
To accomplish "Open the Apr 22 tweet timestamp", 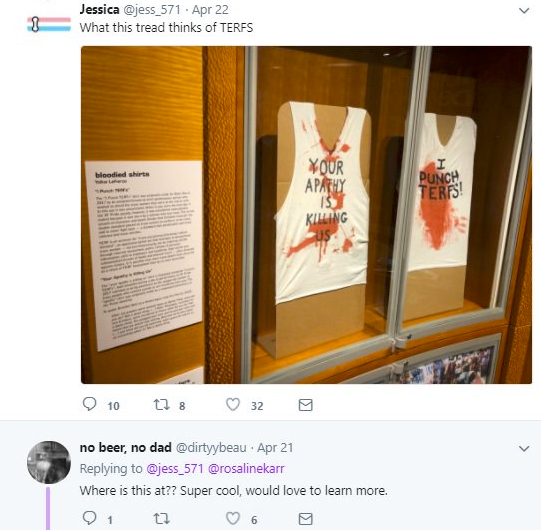I will 210,10.
